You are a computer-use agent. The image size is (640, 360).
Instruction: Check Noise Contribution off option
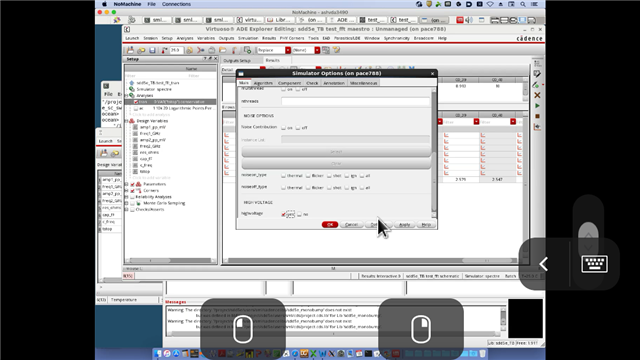(x=298, y=128)
